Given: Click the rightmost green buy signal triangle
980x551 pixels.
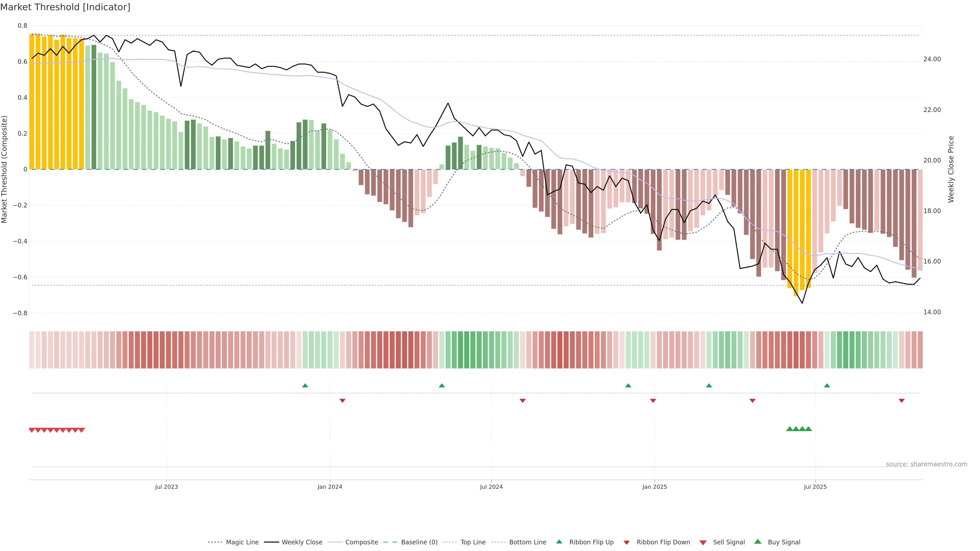Looking at the screenshot, I should [808, 429].
